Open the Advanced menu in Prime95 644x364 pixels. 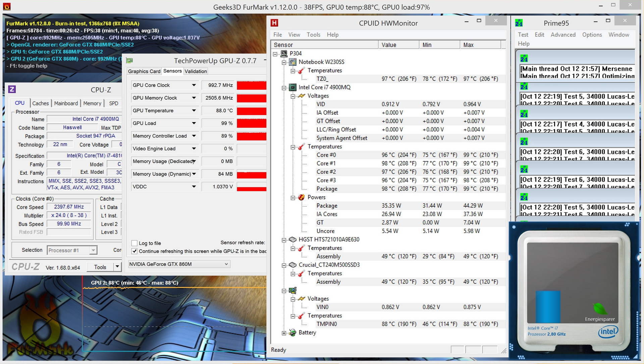[562, 35]
